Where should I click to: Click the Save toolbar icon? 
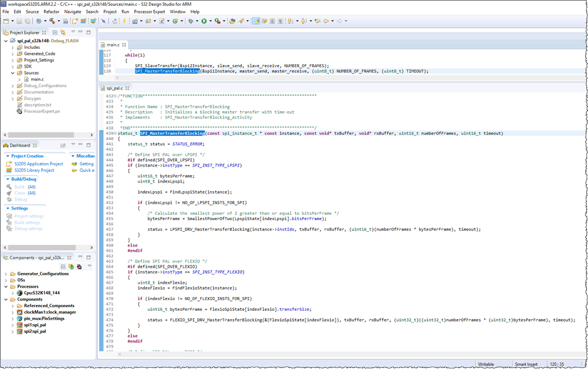[x=19, y=21]
